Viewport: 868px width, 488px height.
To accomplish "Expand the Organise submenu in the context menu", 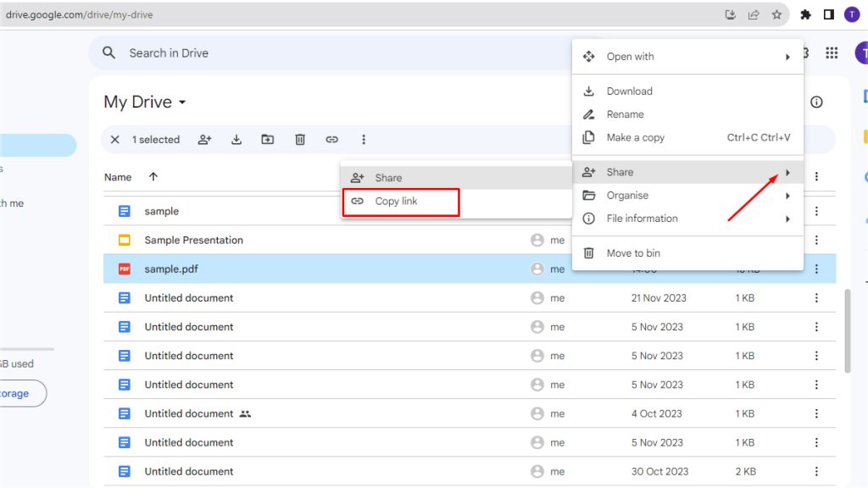I will (787, 195).
